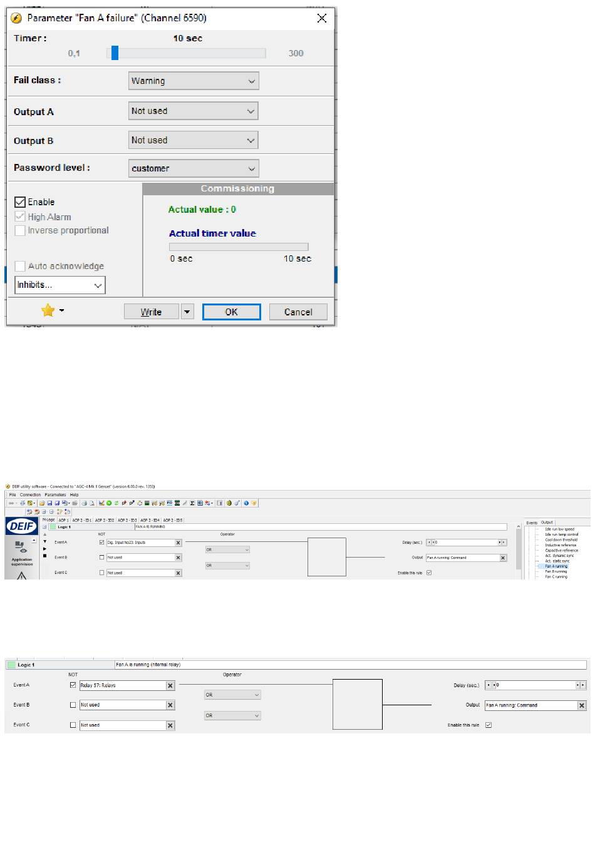This screenshot has width=595, height=868.
Task: Select Fan B running in the output tree
Action: pos(556,571)
